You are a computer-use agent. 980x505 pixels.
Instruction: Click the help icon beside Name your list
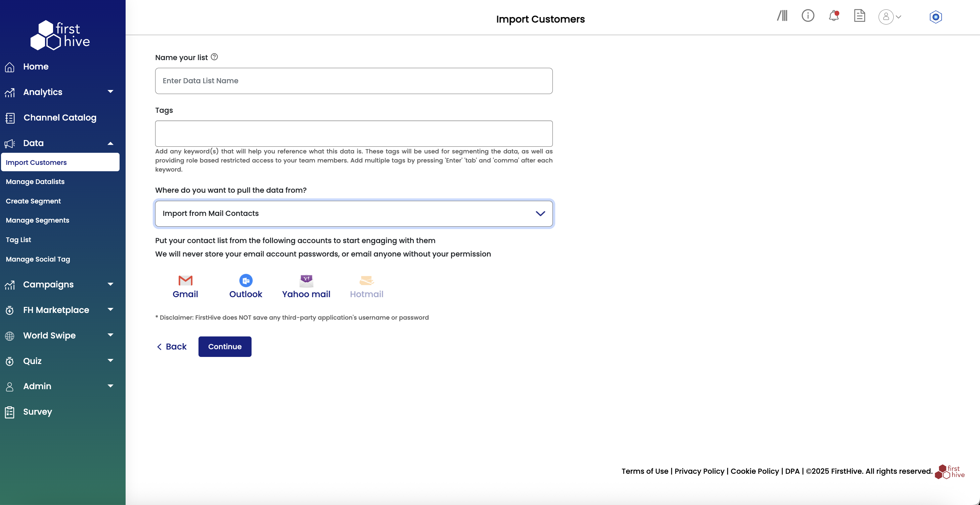214,57
